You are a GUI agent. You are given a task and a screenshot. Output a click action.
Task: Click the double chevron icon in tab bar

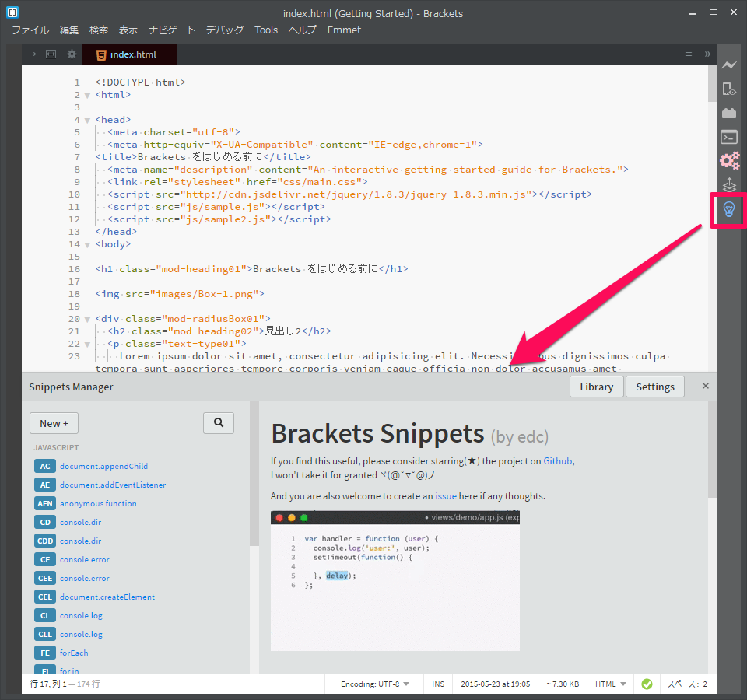[x=707, y=54]
